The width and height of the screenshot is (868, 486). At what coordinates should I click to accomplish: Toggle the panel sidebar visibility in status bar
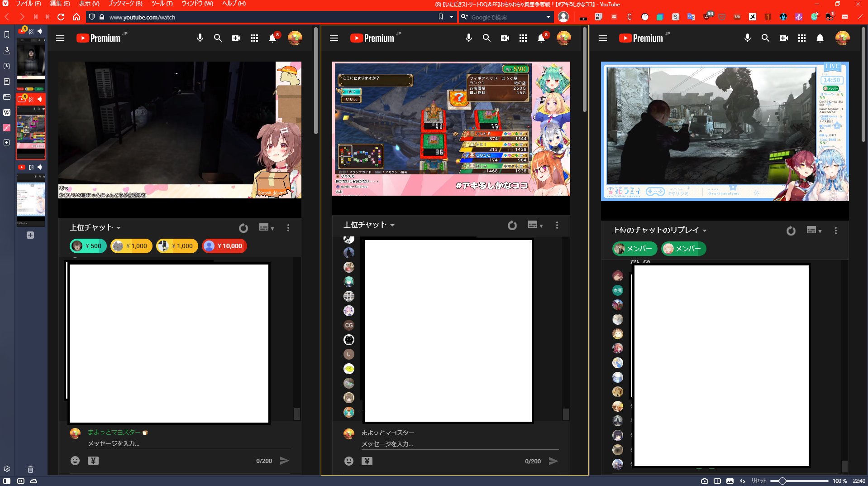coord(7,481)
